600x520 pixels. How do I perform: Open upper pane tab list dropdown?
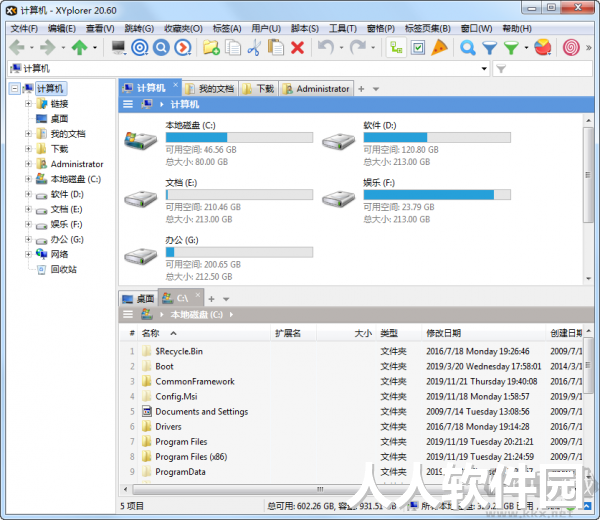[x=376, y=89]
